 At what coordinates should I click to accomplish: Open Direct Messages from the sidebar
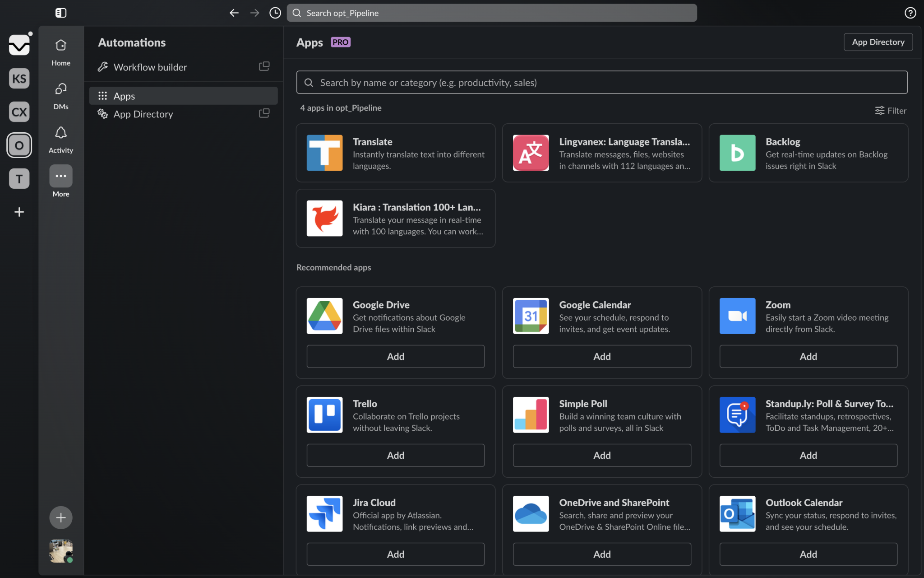60,94
